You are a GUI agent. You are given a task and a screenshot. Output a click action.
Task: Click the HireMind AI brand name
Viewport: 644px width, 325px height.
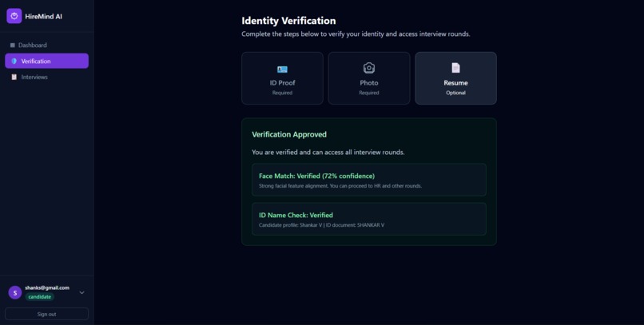(x=43, y=17)
